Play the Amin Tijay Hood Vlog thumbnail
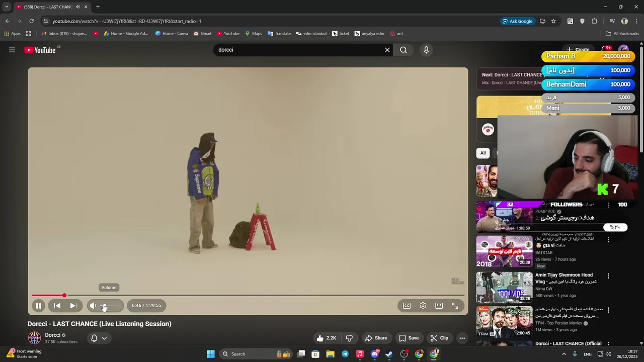This screenshot has height=362, width=644. pos(504,287)
